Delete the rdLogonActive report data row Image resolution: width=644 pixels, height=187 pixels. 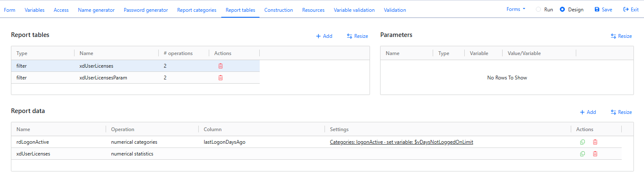[595, 142]
